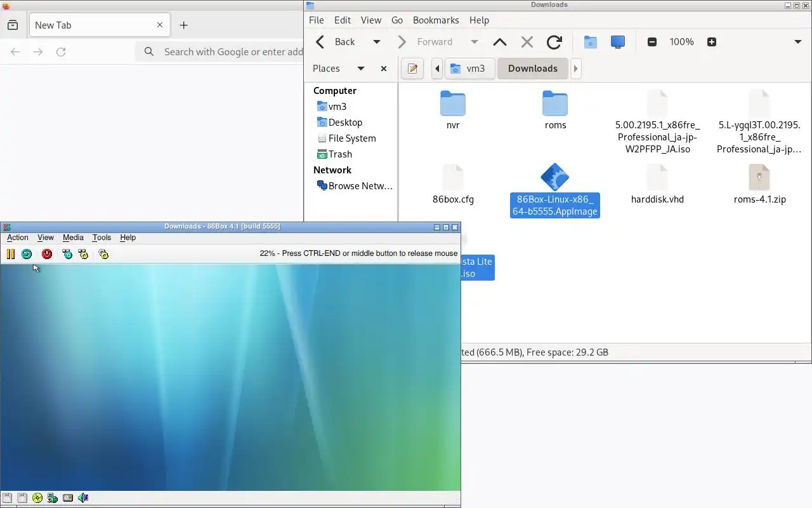
Task: Click the Forward button in file manager
Action: point(426,42)
